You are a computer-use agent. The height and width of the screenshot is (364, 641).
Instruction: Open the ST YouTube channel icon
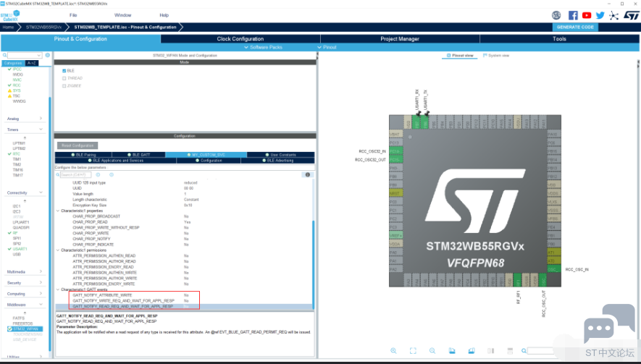(587, 15)
